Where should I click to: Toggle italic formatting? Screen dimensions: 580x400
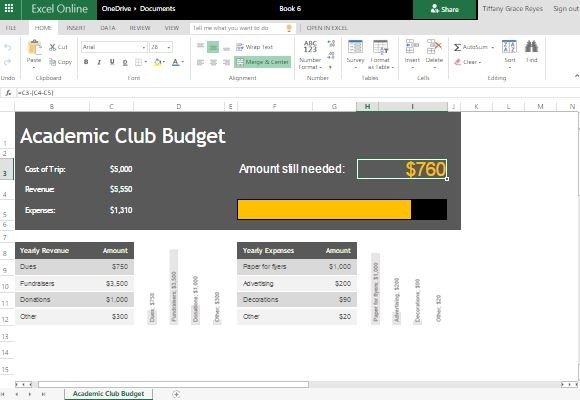[99, 62]
